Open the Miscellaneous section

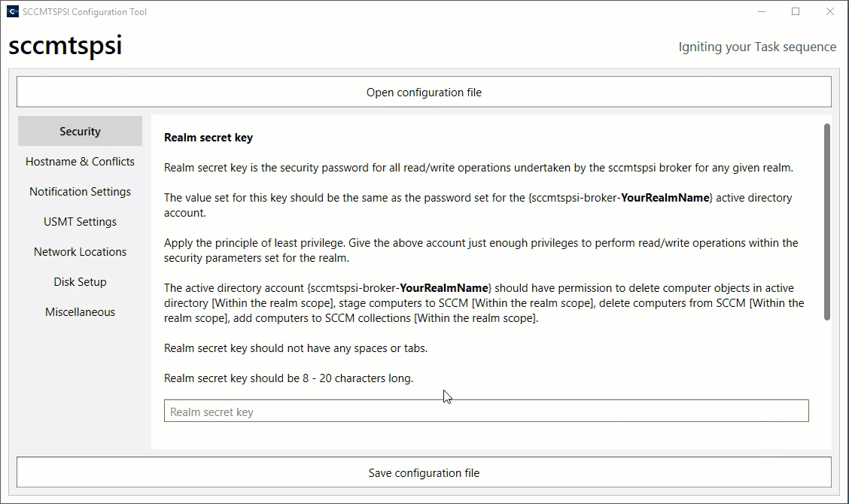80,312
